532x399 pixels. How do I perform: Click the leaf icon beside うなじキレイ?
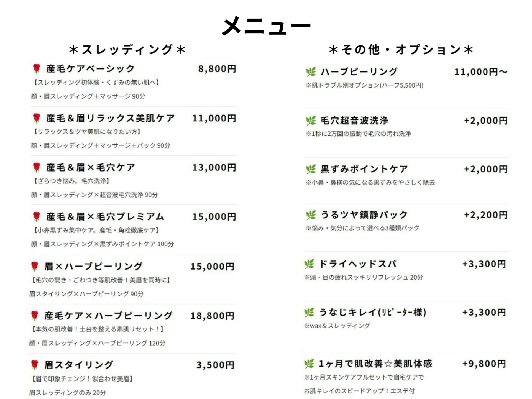tap(309, 312)
